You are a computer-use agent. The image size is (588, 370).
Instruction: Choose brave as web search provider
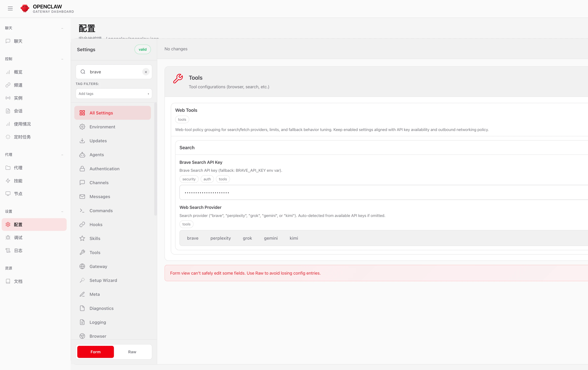coord(193,238)
